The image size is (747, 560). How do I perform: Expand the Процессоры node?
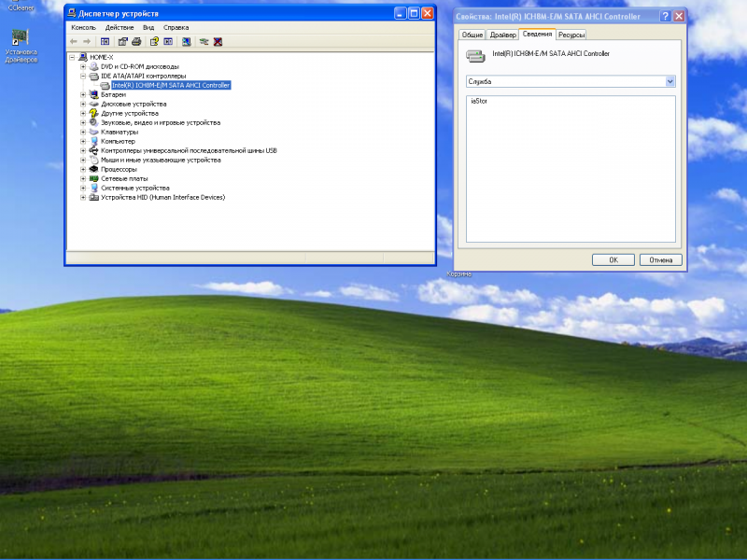pos(83,170)
